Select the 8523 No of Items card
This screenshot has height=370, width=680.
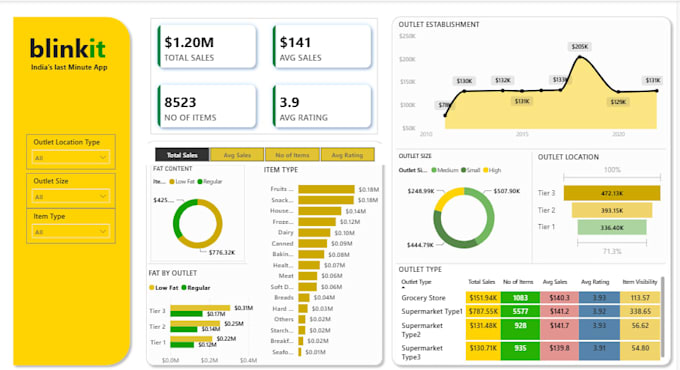[x=207, y=107]
